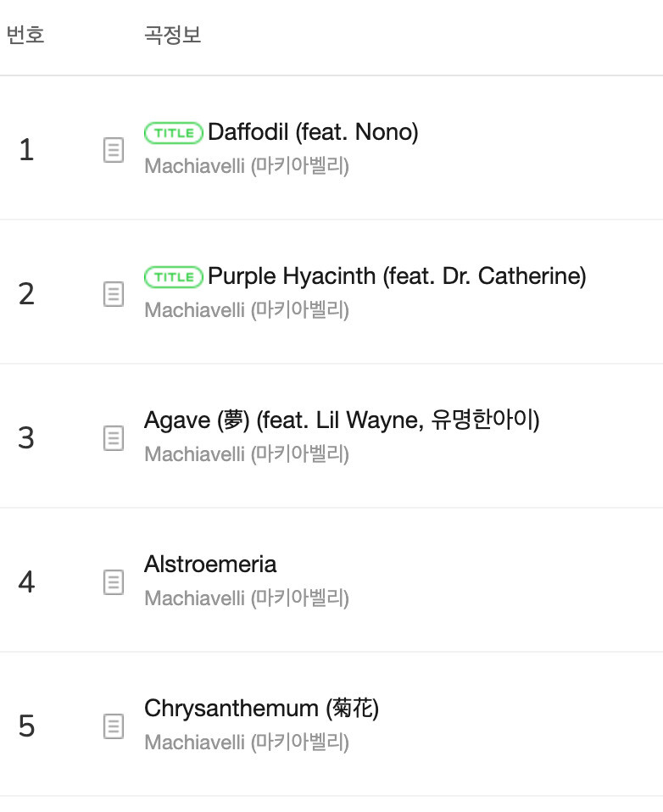
Task: Go to Machiavelli artist link under Purple Hyacinth
Action: click(x=246, y=309)
